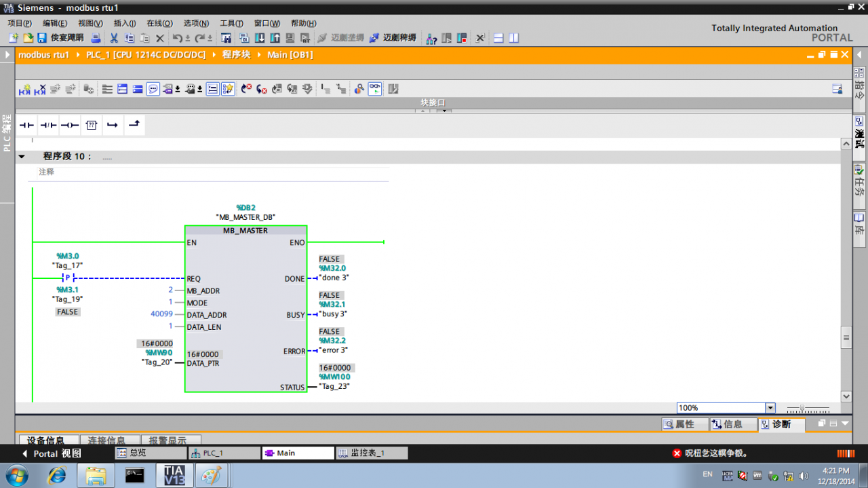Expand block interface using small down arrow

pos(444,111)
